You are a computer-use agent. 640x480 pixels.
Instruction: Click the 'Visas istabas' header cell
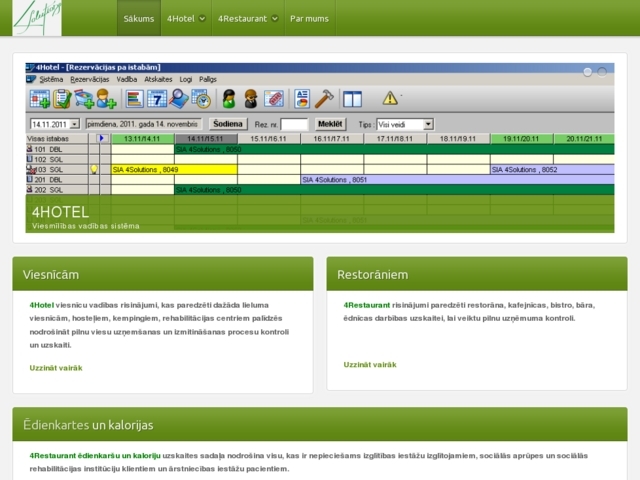[x=57, y=139]
